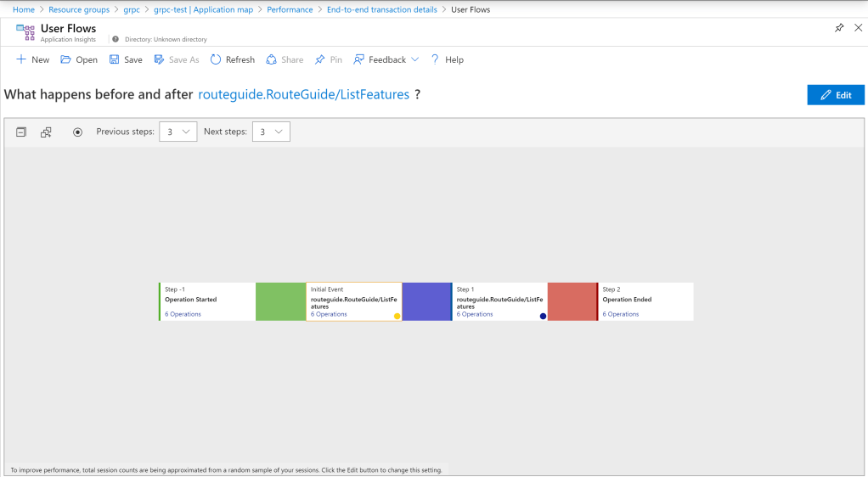Go to Performance in the breadcrumb

tap(290, 9)
